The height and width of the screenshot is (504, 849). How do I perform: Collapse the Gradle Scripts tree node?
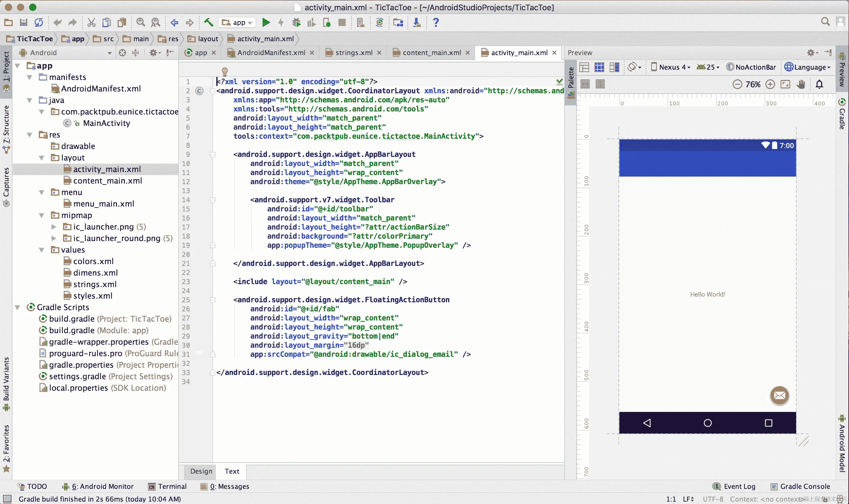(17, 307)
